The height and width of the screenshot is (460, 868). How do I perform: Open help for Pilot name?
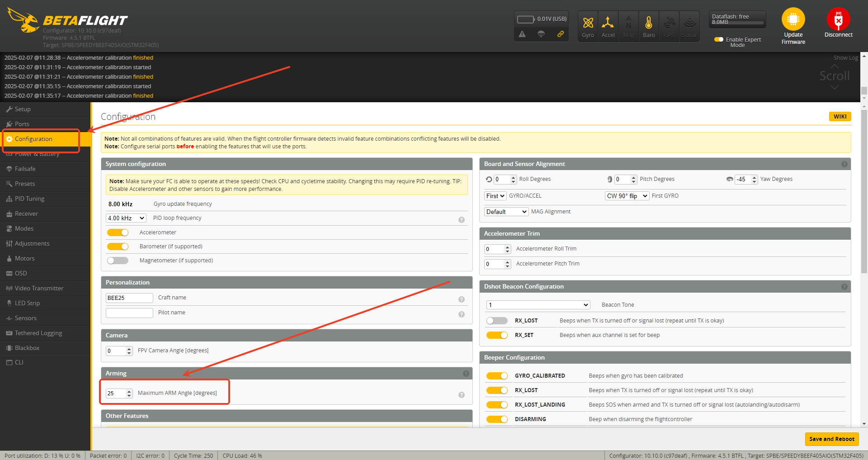click(x=462, y=314)
